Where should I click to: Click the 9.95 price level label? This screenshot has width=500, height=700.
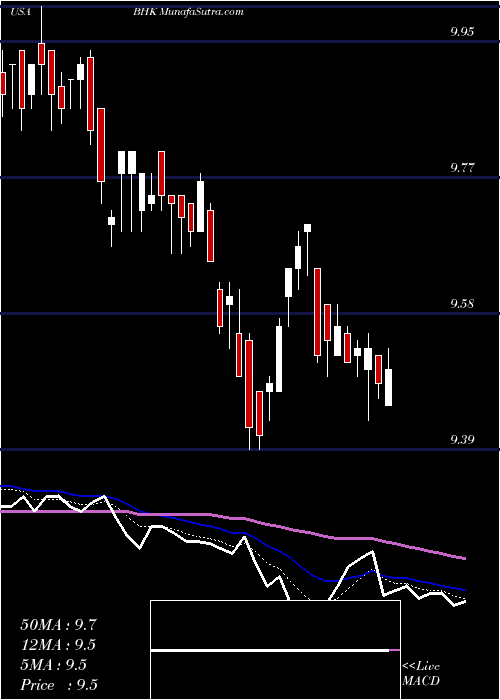click(x=462, y=32)
